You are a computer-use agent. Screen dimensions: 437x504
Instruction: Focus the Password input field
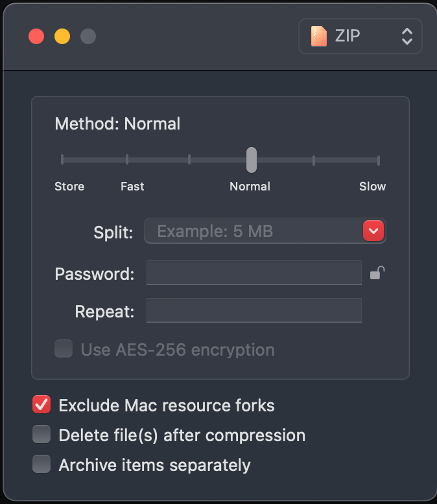(x=254, y=273)
